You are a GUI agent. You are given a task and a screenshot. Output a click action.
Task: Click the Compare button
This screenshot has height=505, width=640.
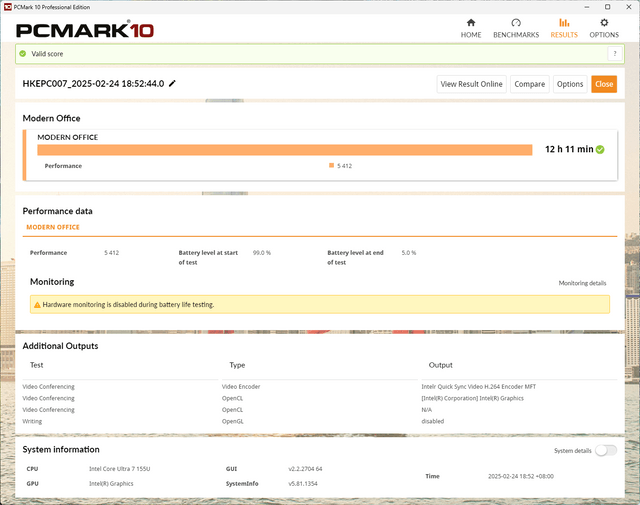(529, 84)
